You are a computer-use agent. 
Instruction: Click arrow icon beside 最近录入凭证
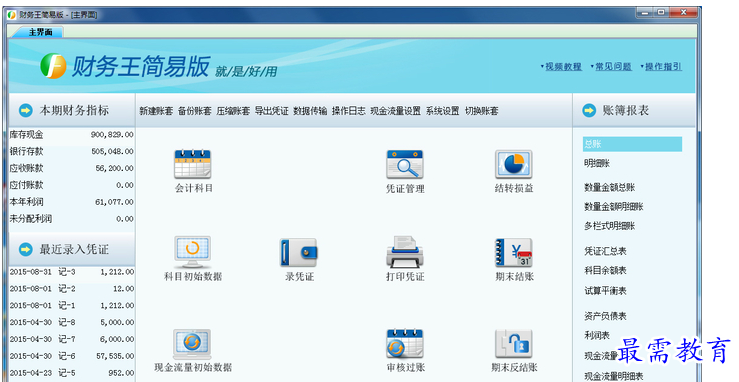25,250
